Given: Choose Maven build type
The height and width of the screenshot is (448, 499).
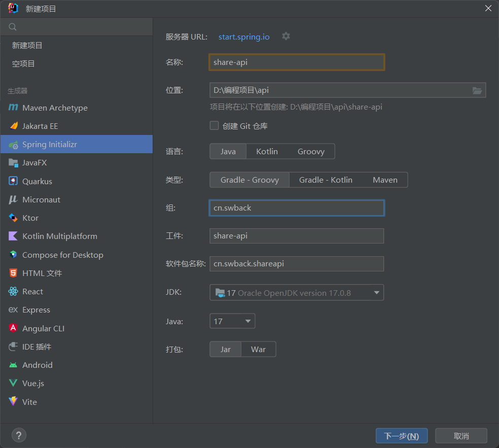Looking at the screenshot, I should (385, 180).
